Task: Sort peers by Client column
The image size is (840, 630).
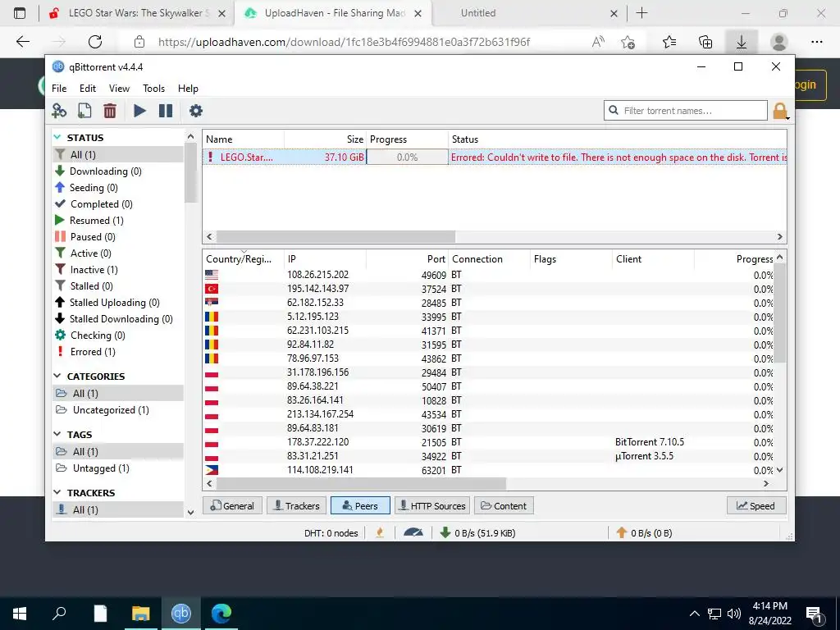Action: click(x=653, y=258)
